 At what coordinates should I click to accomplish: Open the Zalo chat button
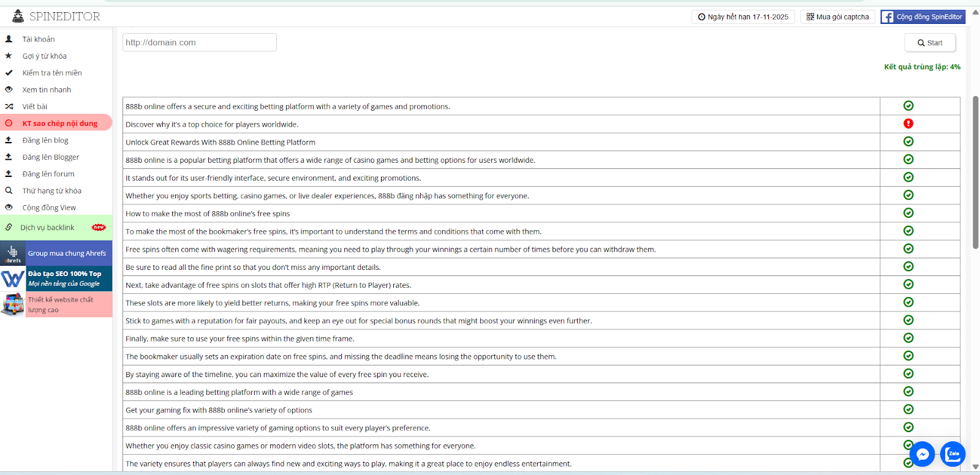[x=952, y=454]
